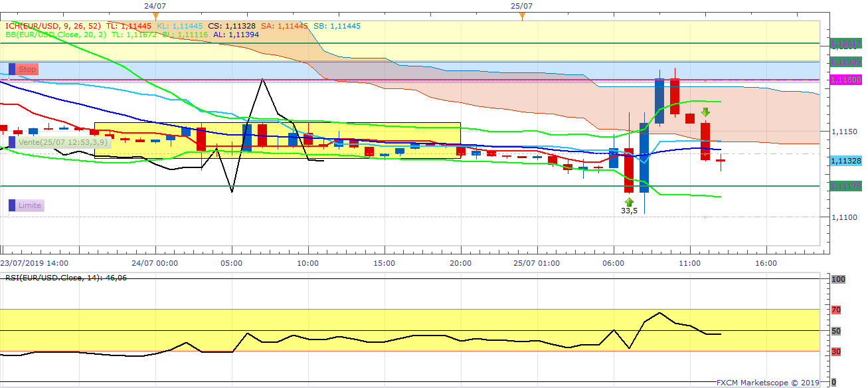Click the current price tag 1,11328
Screen dimensions: 868x388
[846, 161]
